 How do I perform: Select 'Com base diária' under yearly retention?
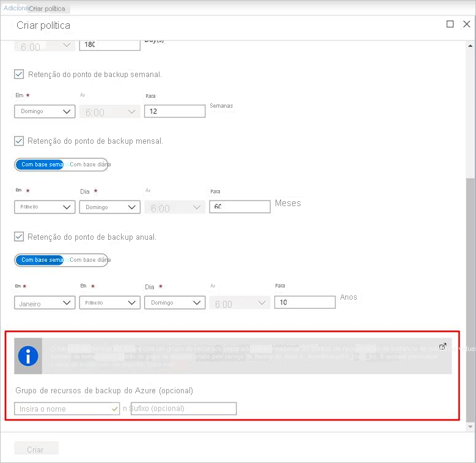89,260
